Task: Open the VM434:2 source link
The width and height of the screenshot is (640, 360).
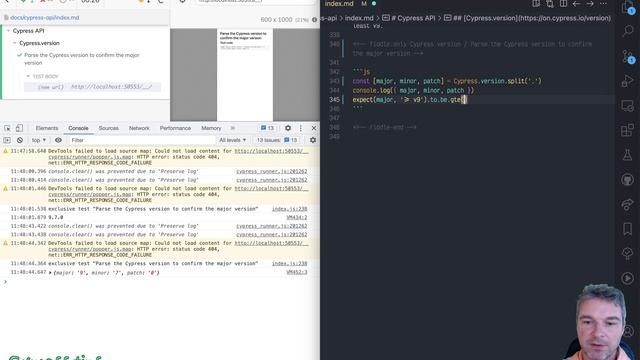Action: click(x=297, y=218)
